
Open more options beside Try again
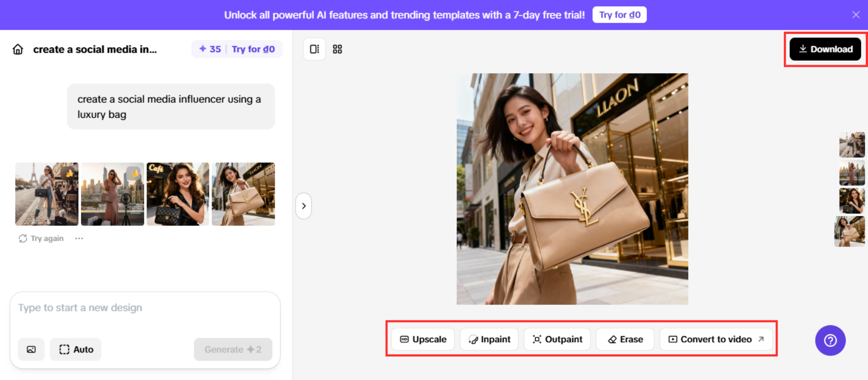(x=79, y=238)
